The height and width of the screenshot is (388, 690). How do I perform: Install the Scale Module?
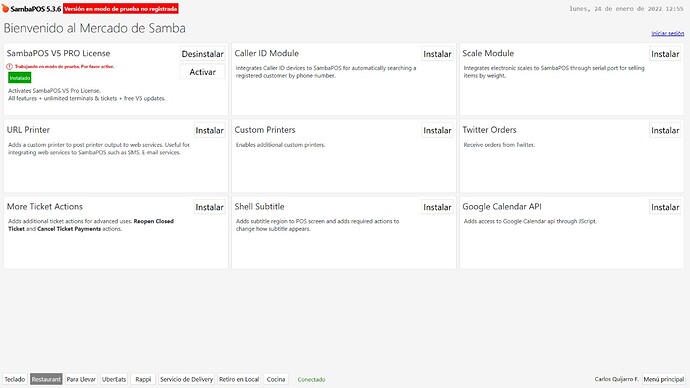(665, 54)
